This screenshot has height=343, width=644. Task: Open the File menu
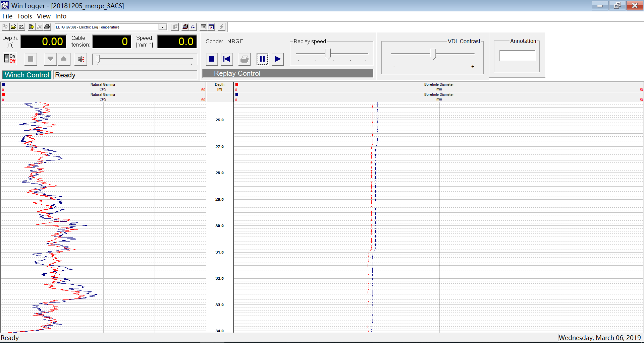(x=7, y=16)
